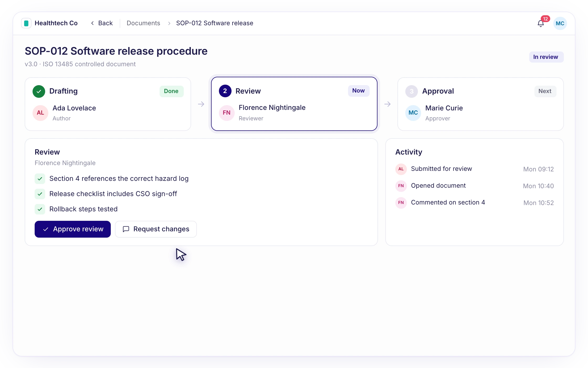Select the Drafting stage card's Done badge

click(171, 91)
